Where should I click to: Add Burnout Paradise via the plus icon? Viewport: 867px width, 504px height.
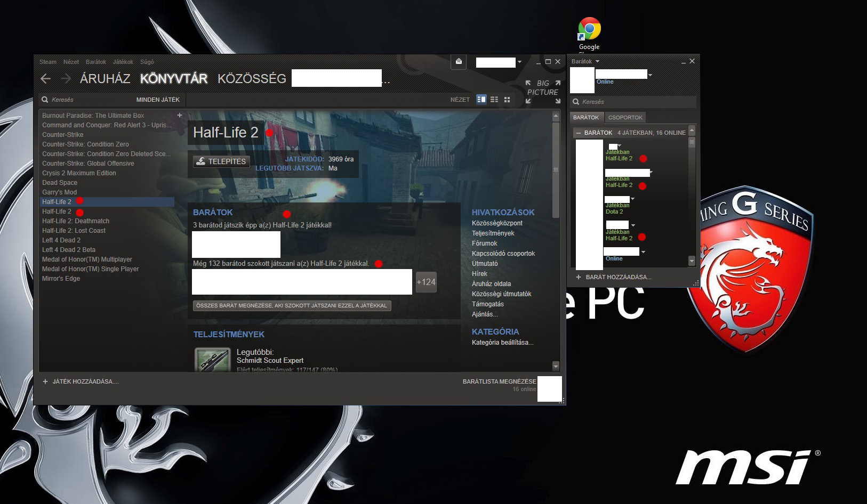pyautogui.click(x=180, y=115)
